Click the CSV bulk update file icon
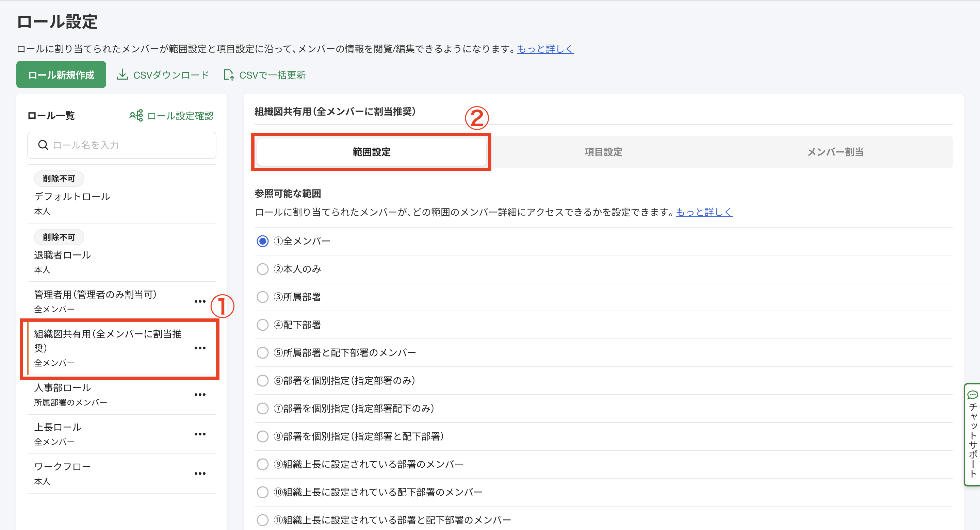The width and height of the screenshot is (980, 530). point(228,74)
